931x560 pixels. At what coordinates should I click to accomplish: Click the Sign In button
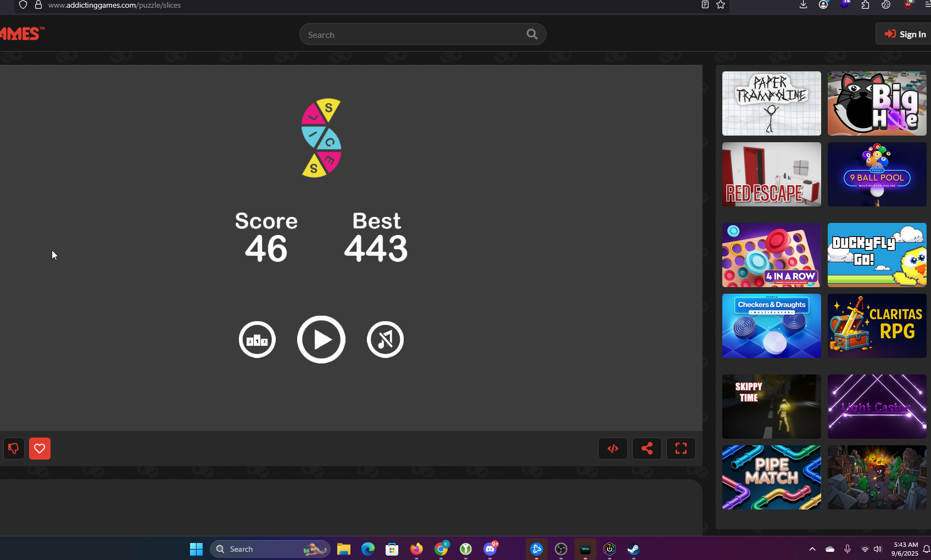click(x=905, y=34)
